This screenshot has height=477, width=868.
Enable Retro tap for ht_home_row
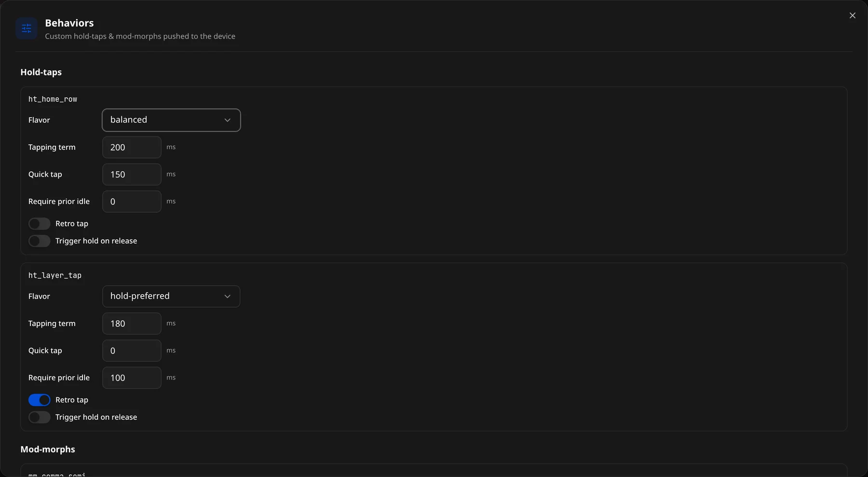point(40,224)
